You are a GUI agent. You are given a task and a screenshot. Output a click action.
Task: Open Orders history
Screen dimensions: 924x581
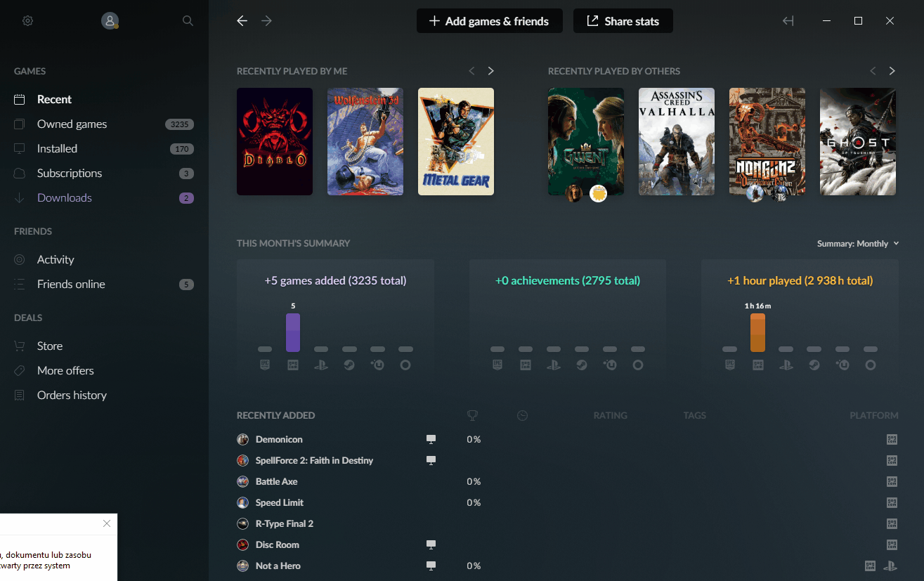coord(104,396)
